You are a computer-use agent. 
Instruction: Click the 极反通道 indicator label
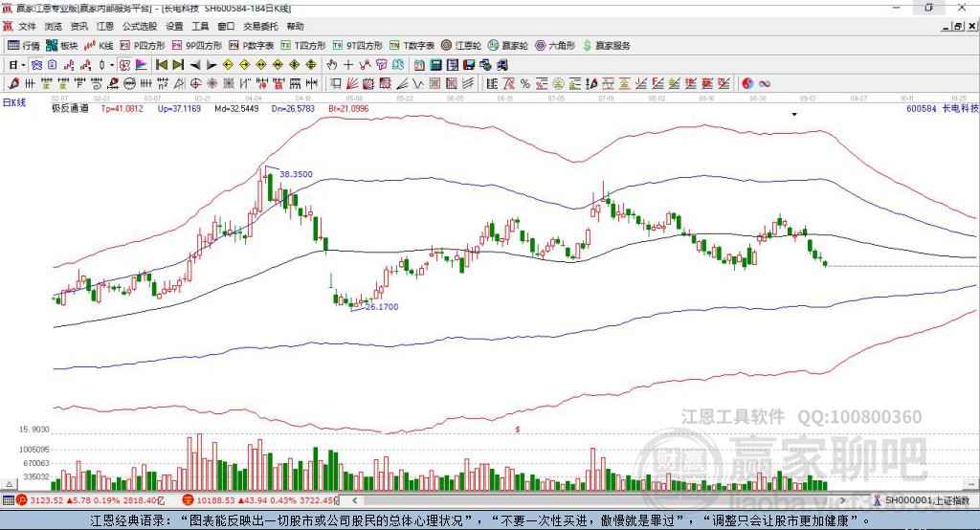[70, 109]
